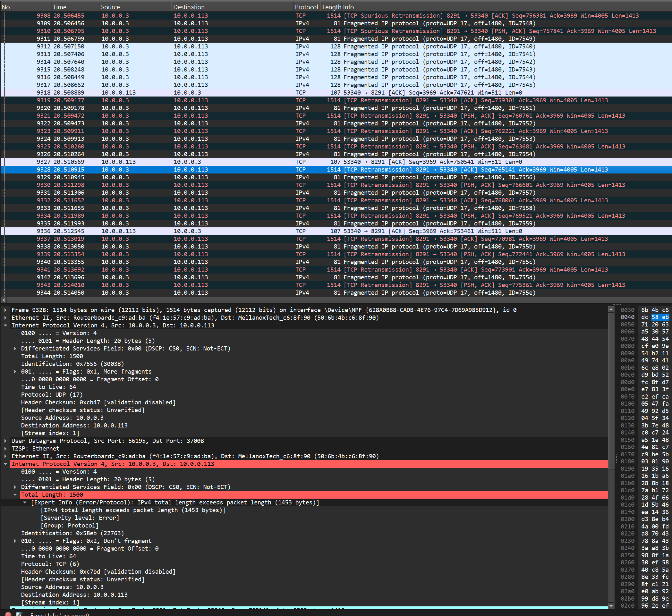The image size is (672, 616).
Task: Select Protocol: UDP (17) field
Action: pyautogui.click(x=52, y=395)
